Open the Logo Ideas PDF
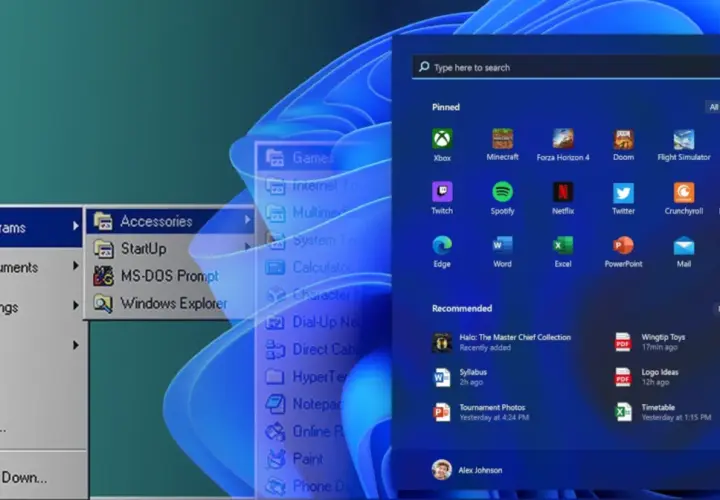This screenshot has width=720, height=500. 647,377
